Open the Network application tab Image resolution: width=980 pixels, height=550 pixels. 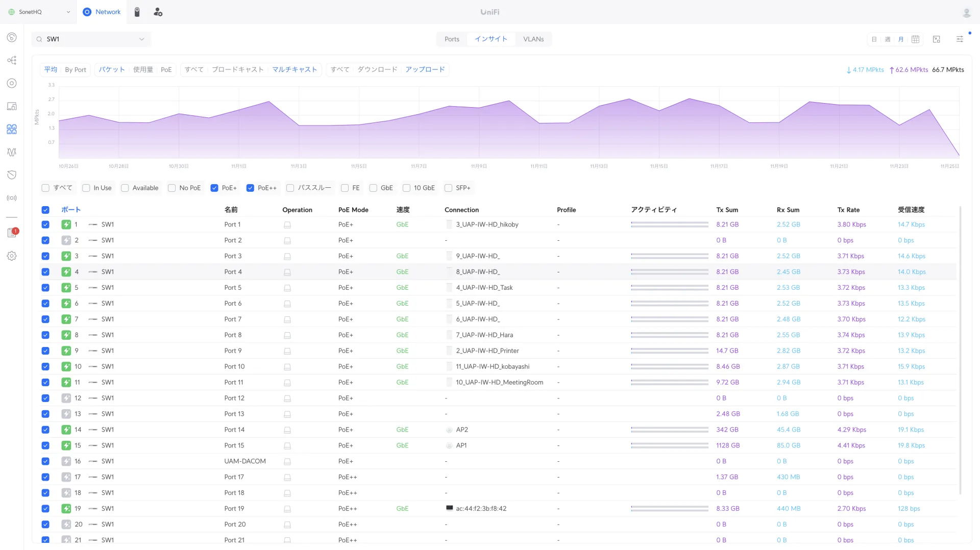pyautogui.click(x=102, y=12)
